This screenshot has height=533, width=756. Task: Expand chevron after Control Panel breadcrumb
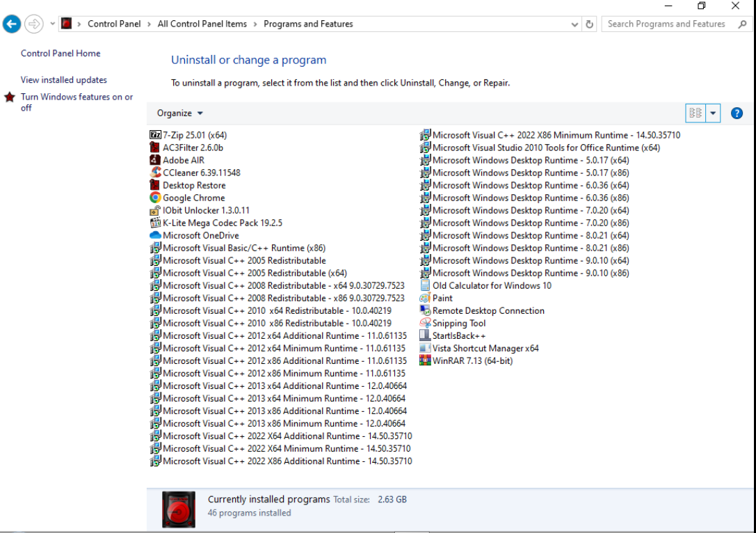click(x=149, y=24)
